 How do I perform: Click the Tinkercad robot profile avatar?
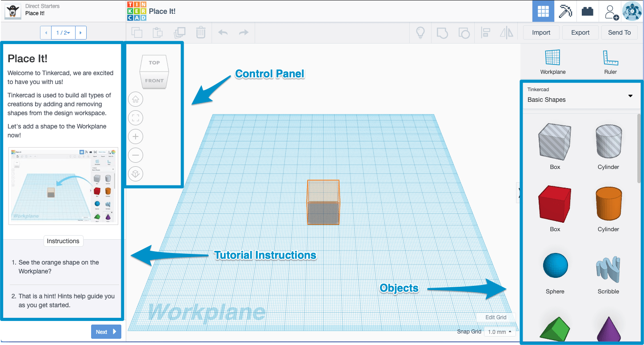tap(632, 11)
